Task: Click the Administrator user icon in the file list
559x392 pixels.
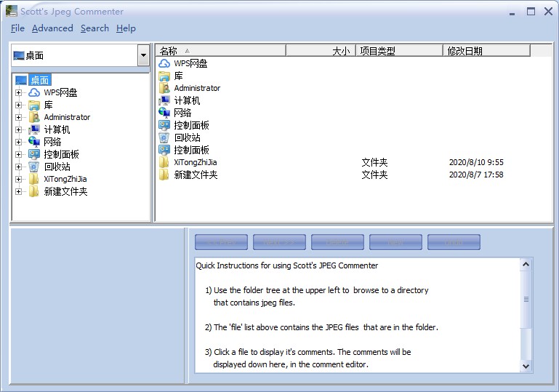Action: tap(164, 88)
